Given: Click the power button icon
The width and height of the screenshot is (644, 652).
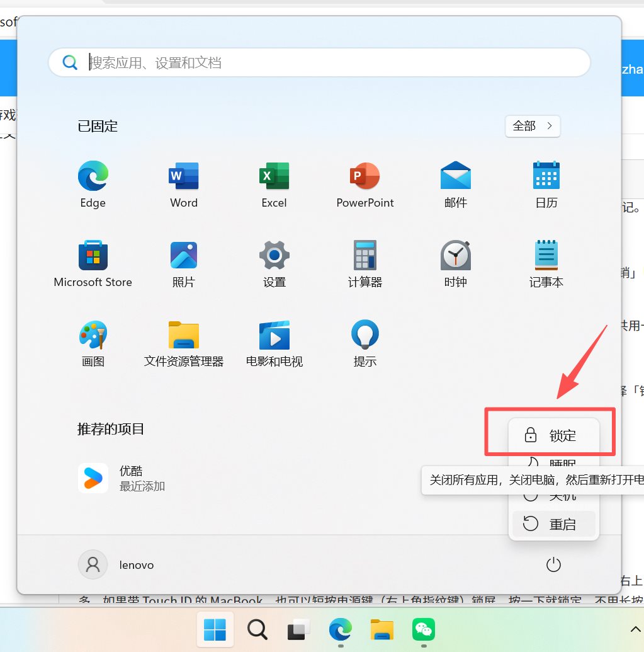Looking at the screenshot, I should tap(553, 564).
